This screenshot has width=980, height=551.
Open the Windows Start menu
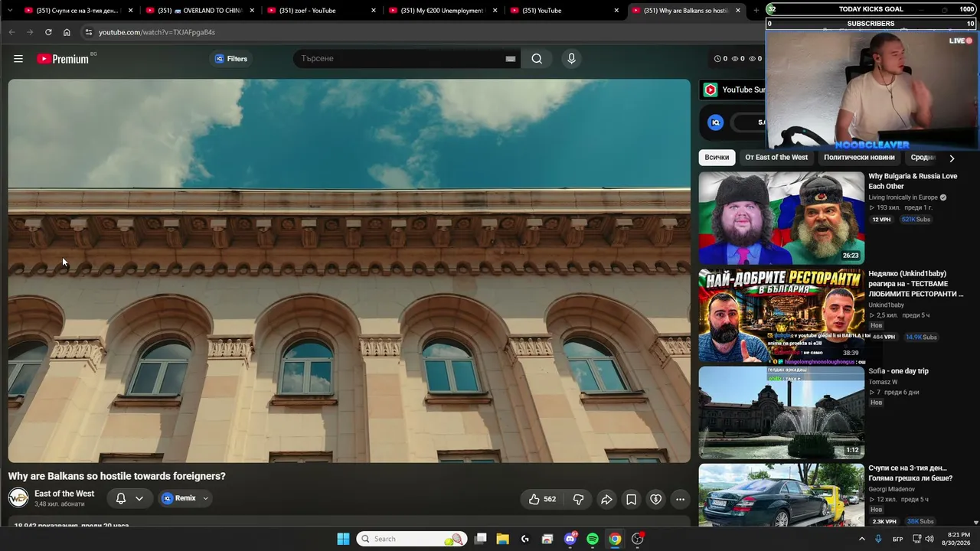click(343, 539)
